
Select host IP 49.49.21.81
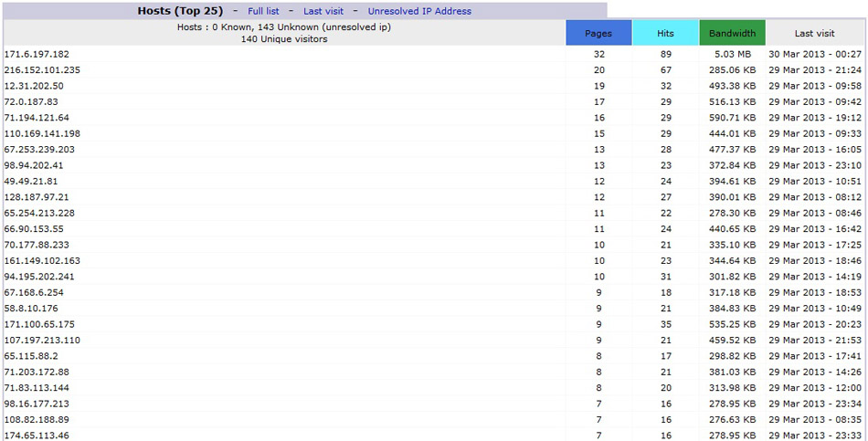click(x=31, y=182)
